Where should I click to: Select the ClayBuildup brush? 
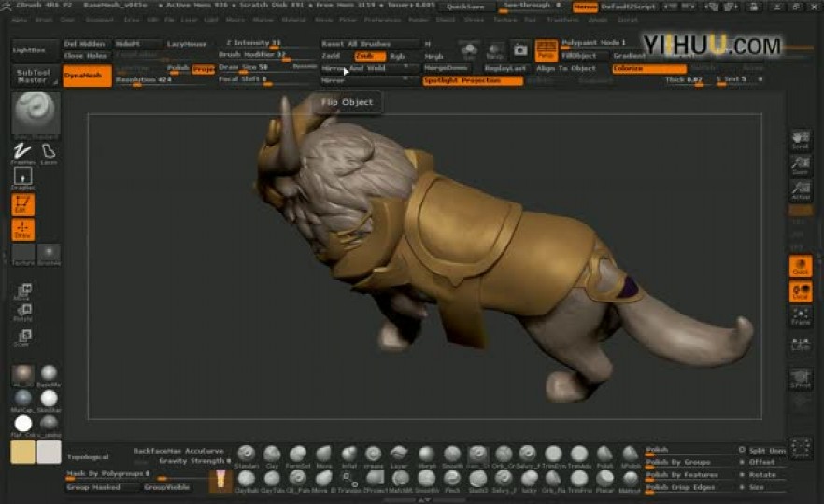coord(246,481)
